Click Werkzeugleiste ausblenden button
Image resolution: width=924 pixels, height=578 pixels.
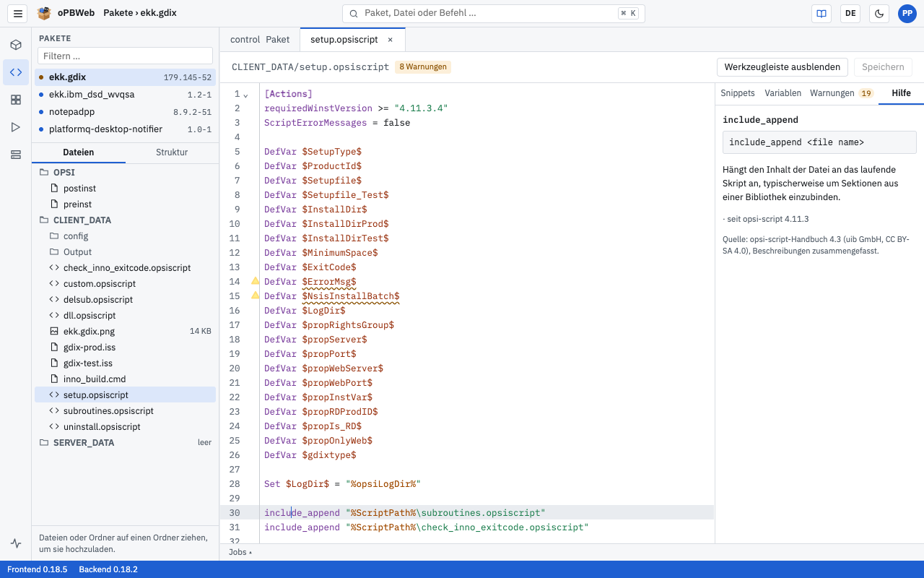pyautogui.click(x=783, y=67)
